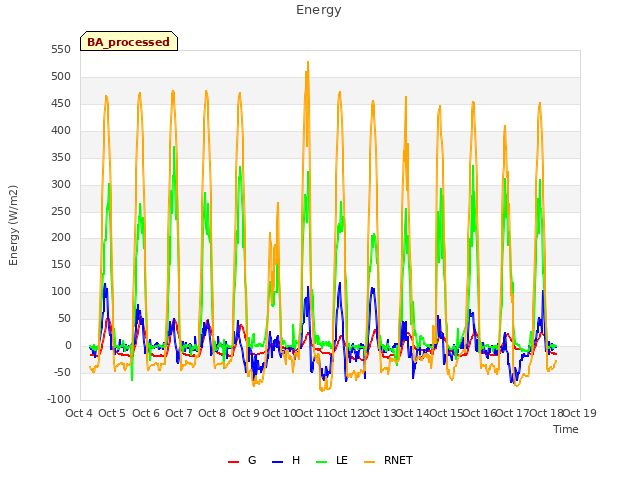The height and width of the screenshot is (480, 640).
Task: Click the Oct 7 x-axis tick label
Action: [178, 413]
